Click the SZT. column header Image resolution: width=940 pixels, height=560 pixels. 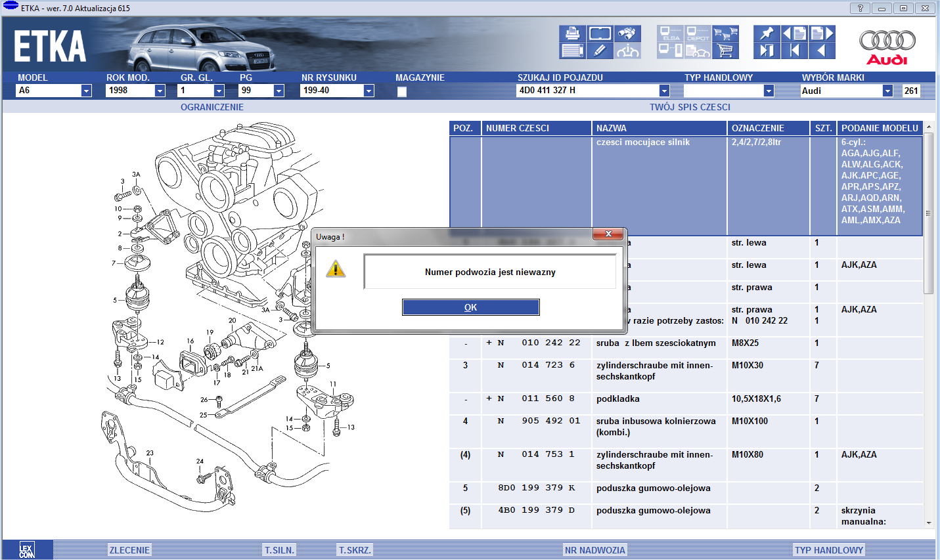point(824,128)
